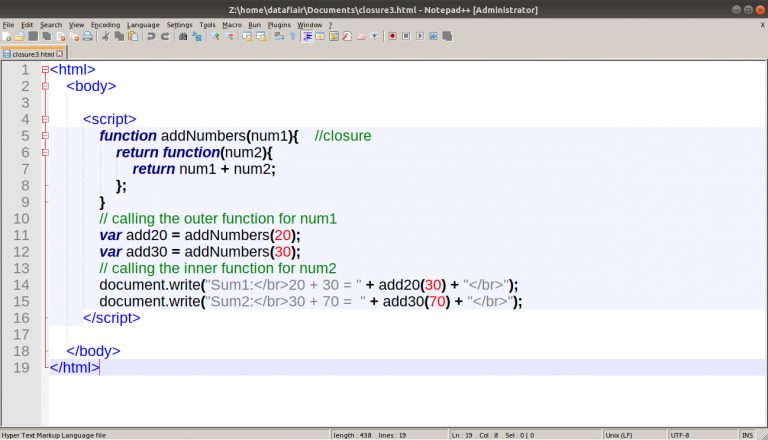Toggle file monitoring eye icon
This screenshot has width=768, height=440.
[x=374, y=36]
